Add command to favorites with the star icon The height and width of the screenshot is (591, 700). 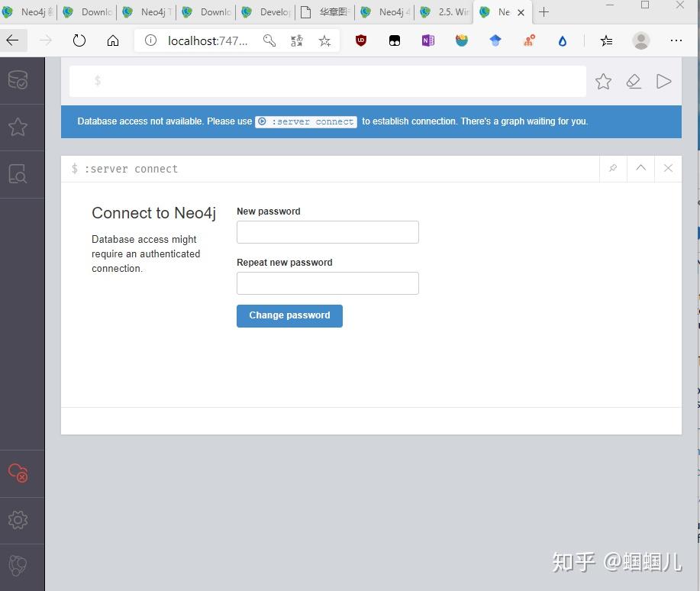point(603,81)
